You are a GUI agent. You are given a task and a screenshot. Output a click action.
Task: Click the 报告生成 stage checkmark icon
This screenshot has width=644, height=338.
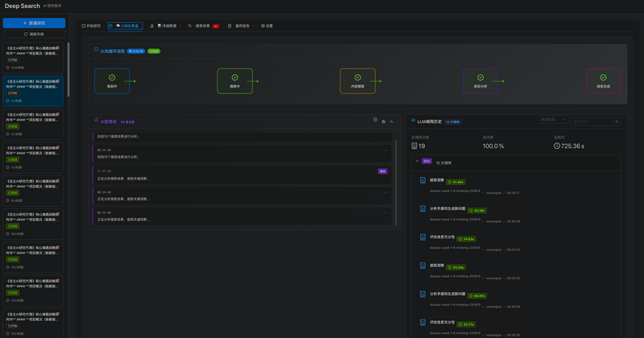[x=603, y=77]
